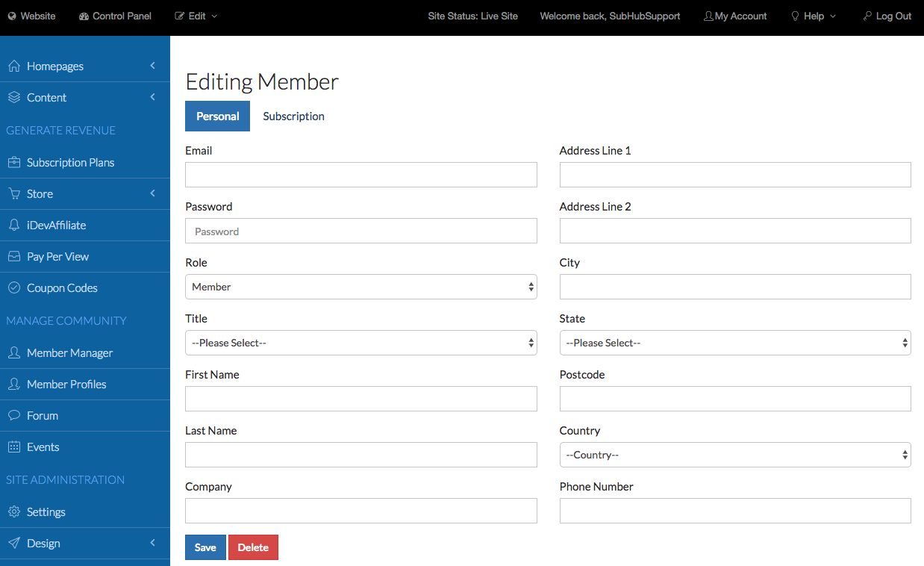Focus the Password input field
Image resolution: width=924 pixels, height=566 pixels.
click(x=361, y=231)
